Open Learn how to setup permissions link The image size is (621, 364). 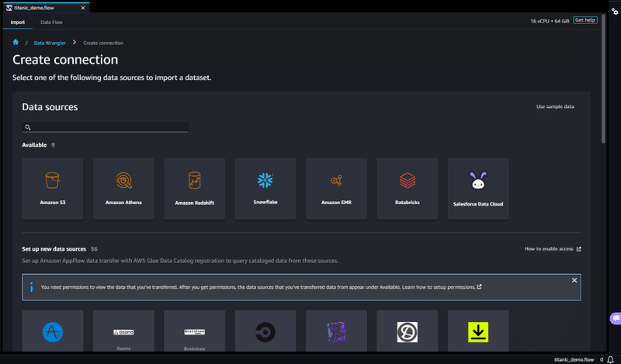pyautogui.click(x=439, y=287)
